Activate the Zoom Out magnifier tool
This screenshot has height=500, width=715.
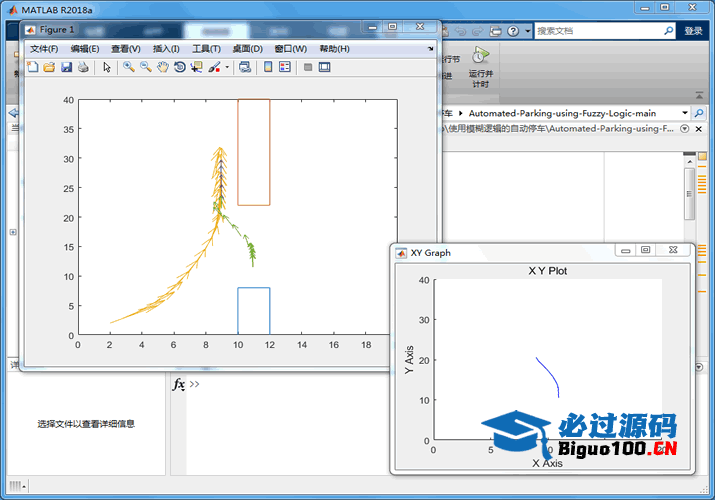point(146,67)
